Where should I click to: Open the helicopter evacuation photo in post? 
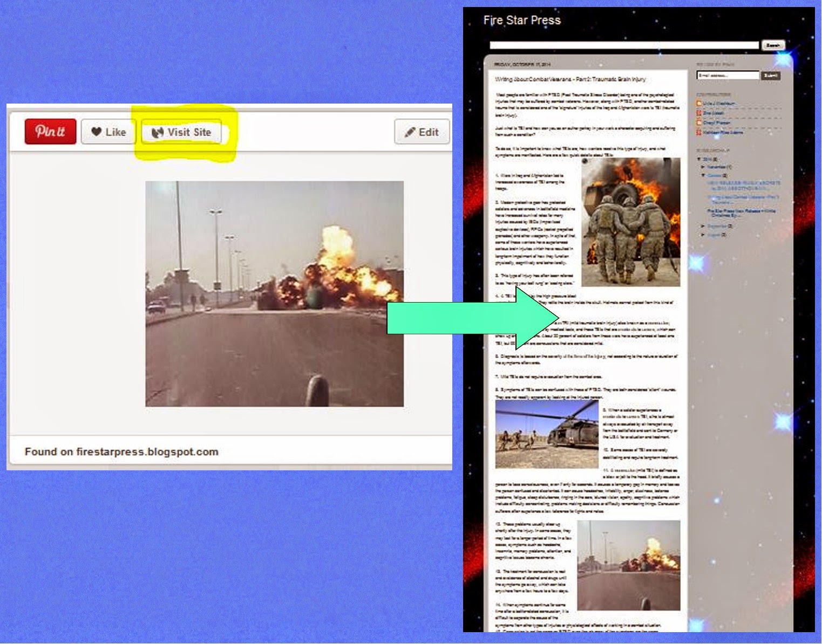click(x=547, y=434)
